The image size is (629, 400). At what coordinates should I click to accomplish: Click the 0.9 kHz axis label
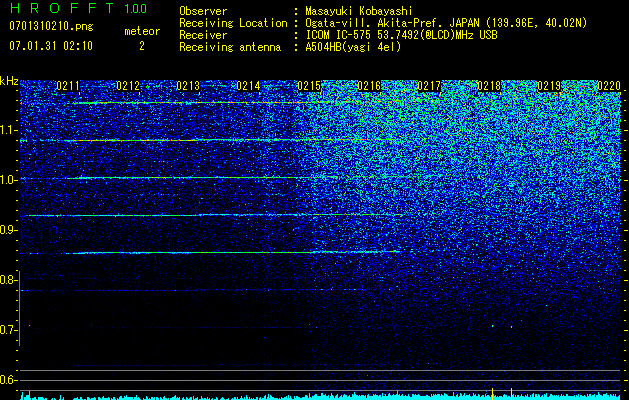click(8, 230)
